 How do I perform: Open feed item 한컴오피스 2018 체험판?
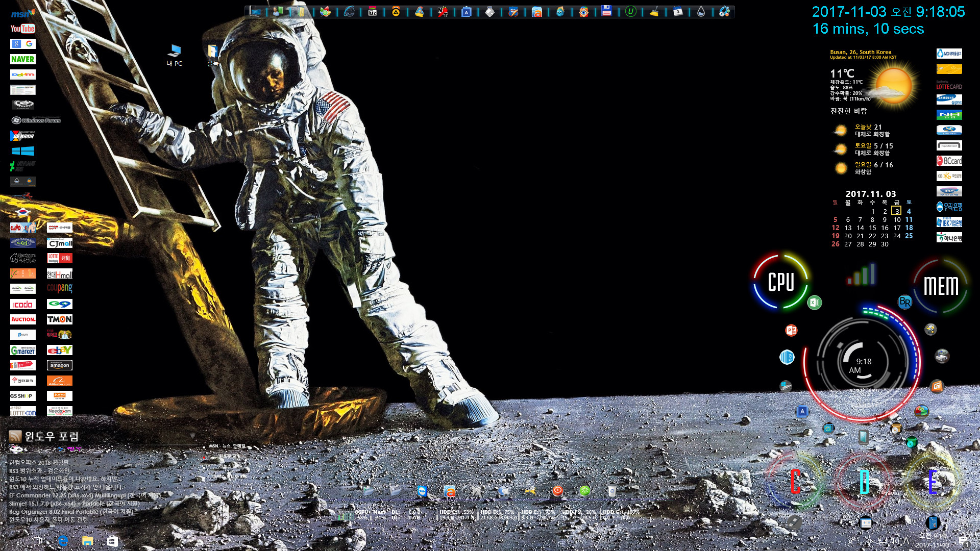39,463
